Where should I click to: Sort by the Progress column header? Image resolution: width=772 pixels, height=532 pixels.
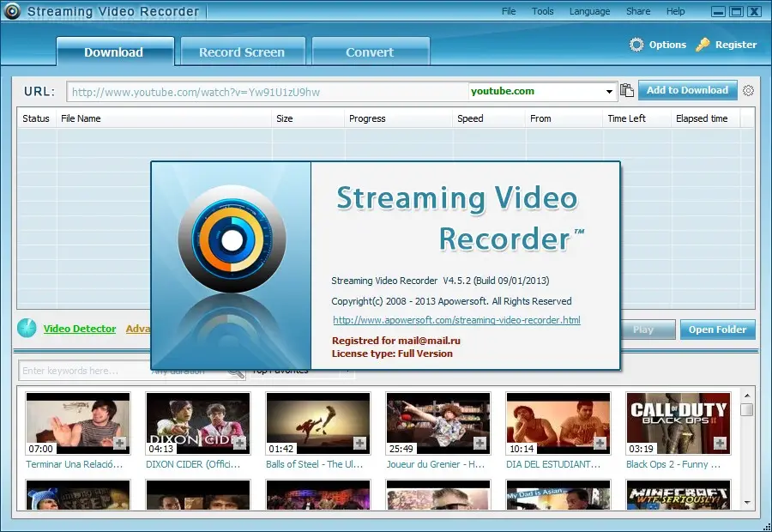[x=398, y=118]
